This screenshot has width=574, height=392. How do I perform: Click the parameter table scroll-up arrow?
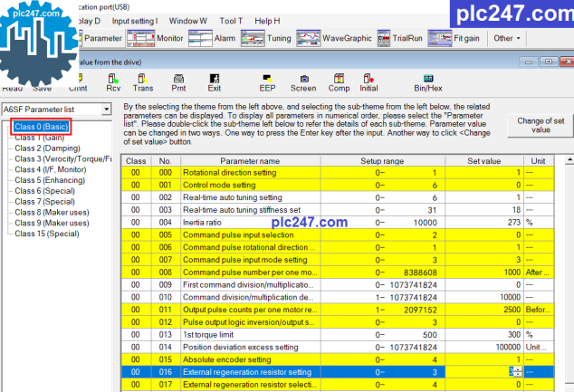569,159
